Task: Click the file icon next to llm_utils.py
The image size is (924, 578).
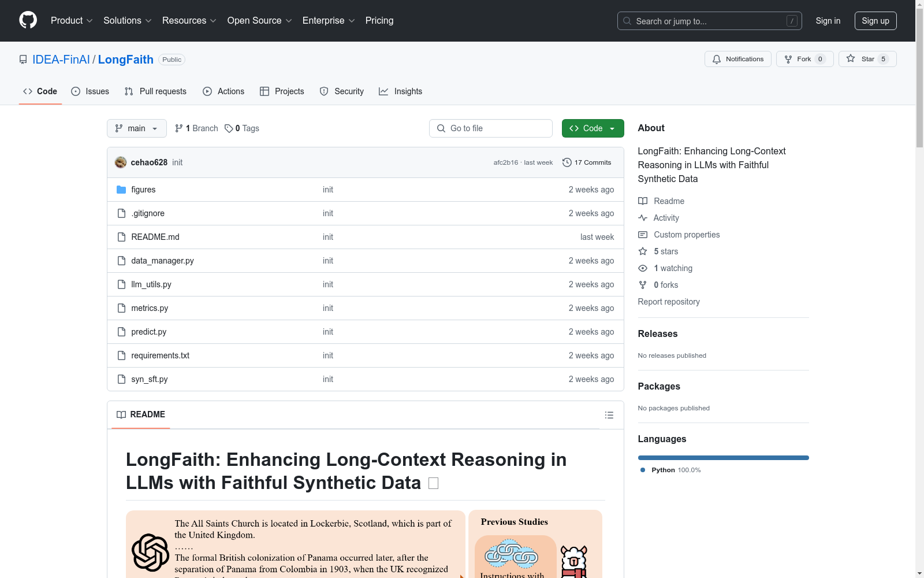Action: (121, 284)
